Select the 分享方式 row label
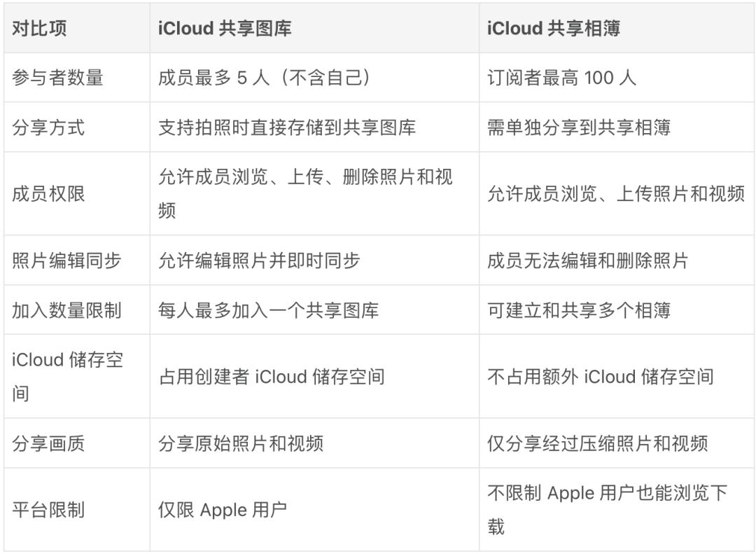Screen dimensions: 756x554 point(77,127)
